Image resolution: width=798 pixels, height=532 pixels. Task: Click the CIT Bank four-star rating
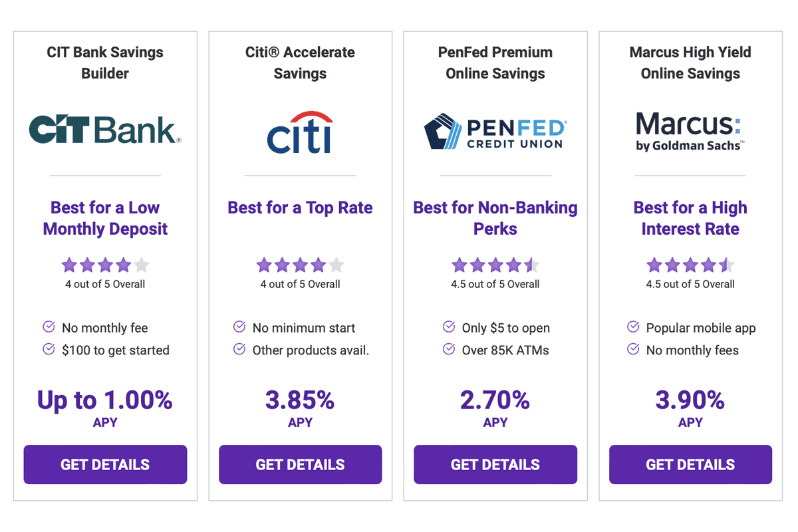click(105, 265)
